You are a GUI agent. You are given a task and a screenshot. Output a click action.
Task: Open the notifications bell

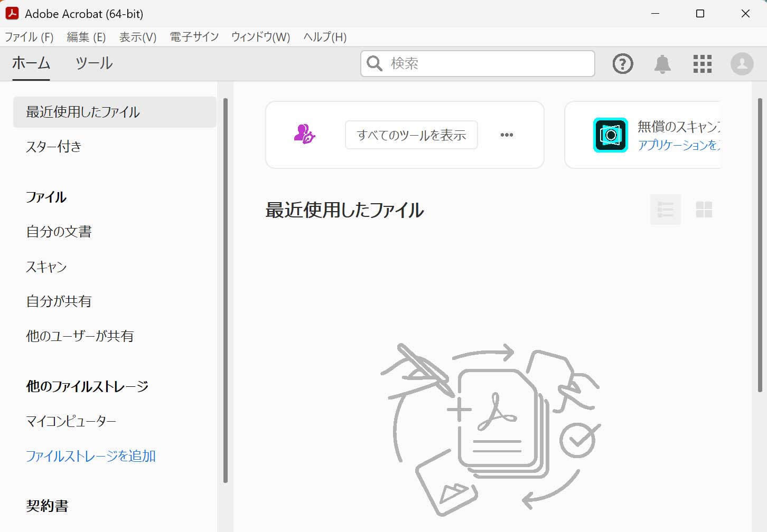click(x=662, y=64)
